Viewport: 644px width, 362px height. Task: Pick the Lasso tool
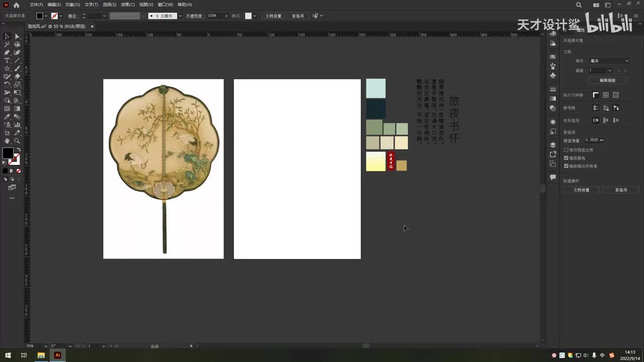tap(17, 44)
